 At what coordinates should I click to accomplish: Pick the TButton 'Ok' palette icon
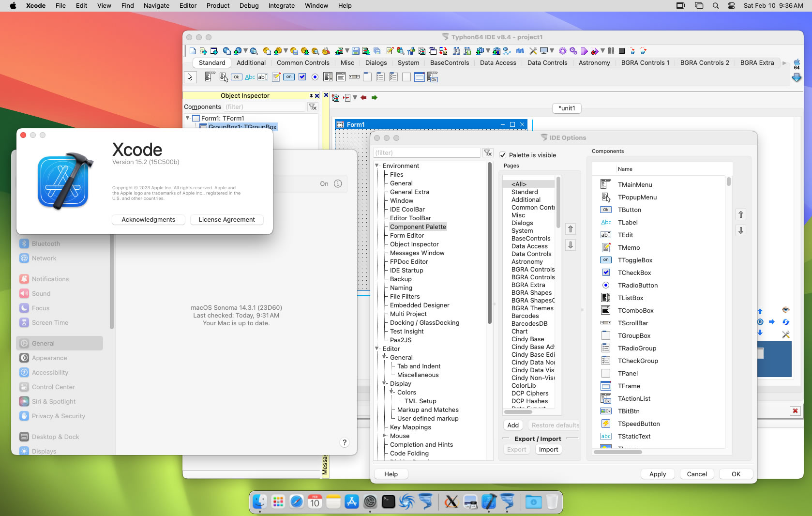coord(236,76)
